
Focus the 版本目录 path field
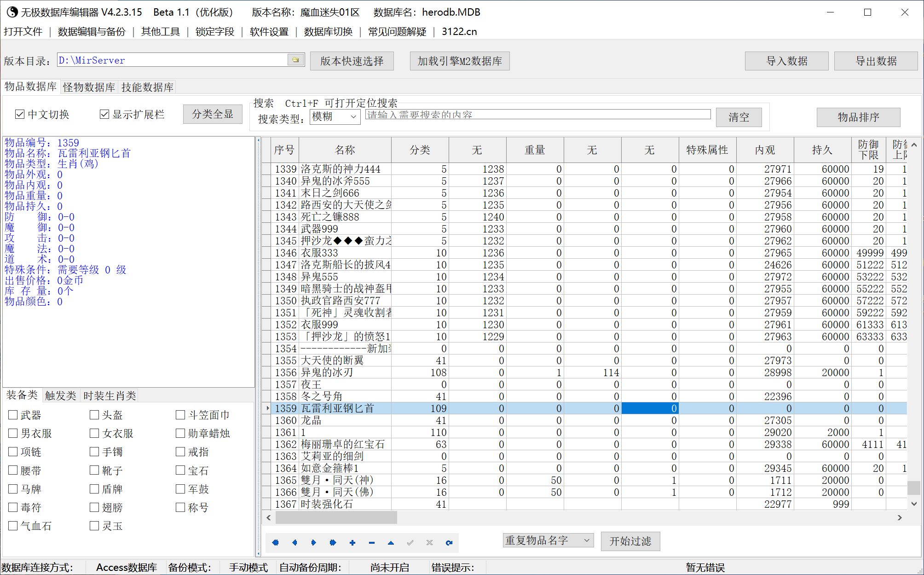tap(173, 60)
